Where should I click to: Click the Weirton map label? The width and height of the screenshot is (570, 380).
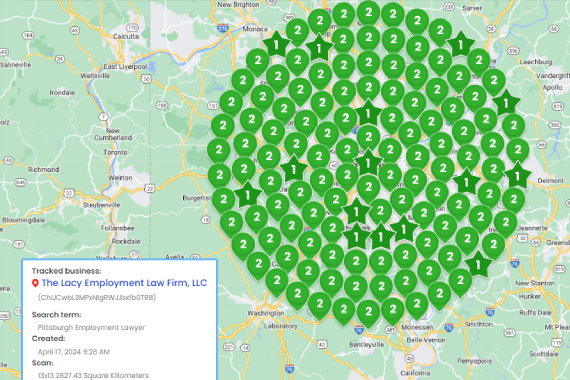120,178
